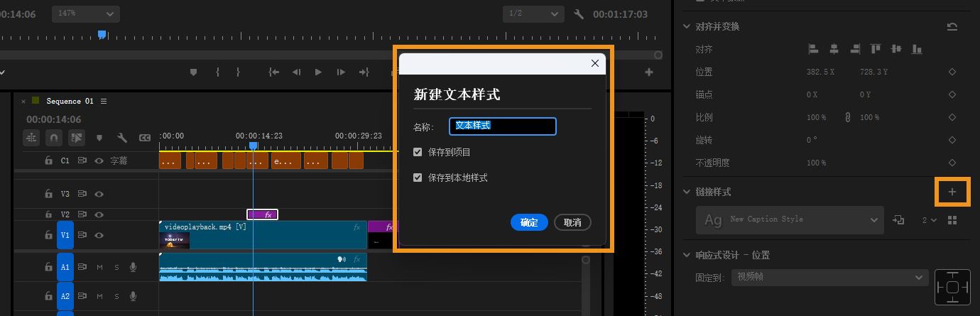Select the videoplayback.mp4 [V] video clip
Screen dimensions: 980x316
[x=263, y=235]
